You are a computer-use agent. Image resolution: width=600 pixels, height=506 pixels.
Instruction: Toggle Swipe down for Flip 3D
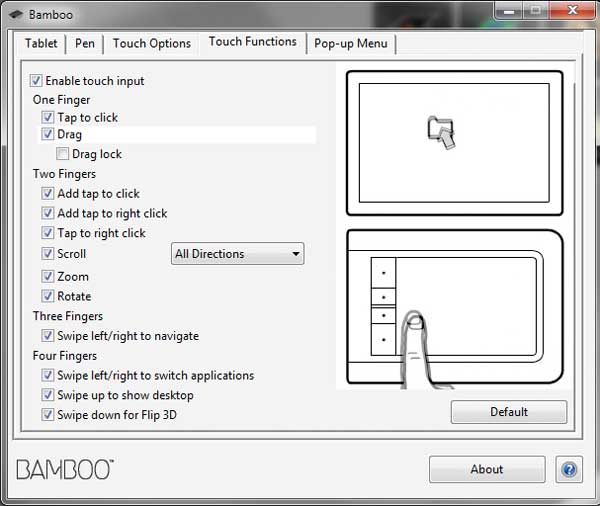(47, 415)
